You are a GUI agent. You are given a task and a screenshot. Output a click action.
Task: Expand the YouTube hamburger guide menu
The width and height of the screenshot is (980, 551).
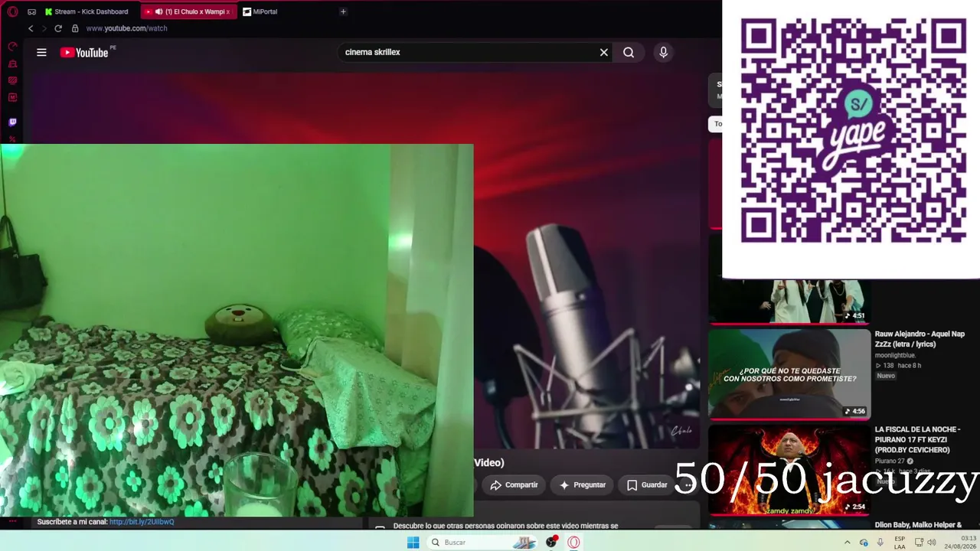[x=41, y=52]
